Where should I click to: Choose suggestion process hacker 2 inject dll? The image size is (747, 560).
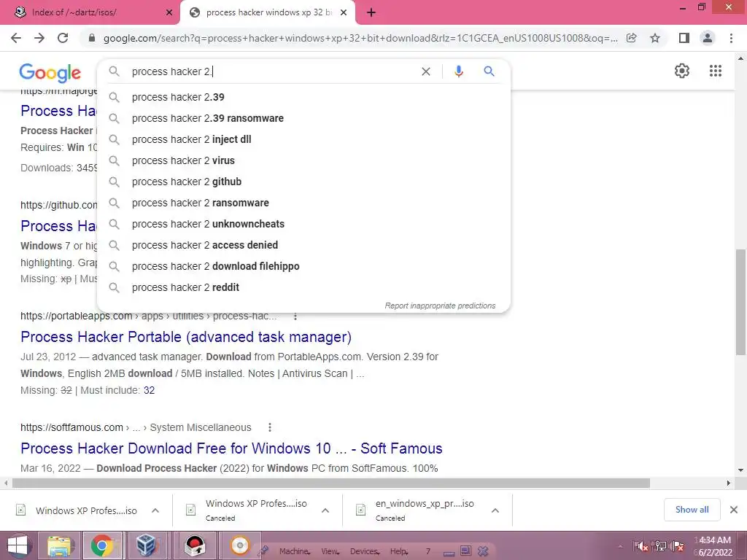point(304,139)
